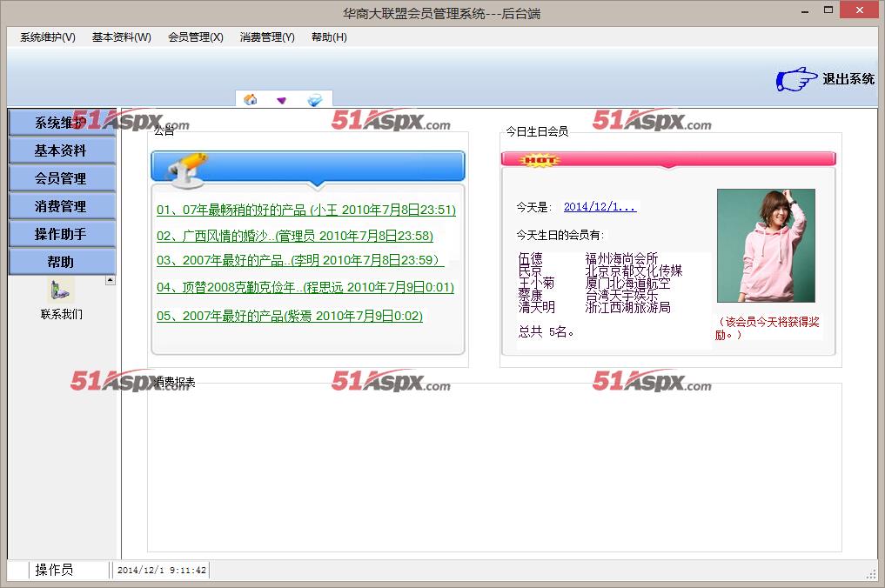Click the 2014/12/1... date link
Image resolution: width=885 pixels, height=588 pixels.
tap(600, 207)
